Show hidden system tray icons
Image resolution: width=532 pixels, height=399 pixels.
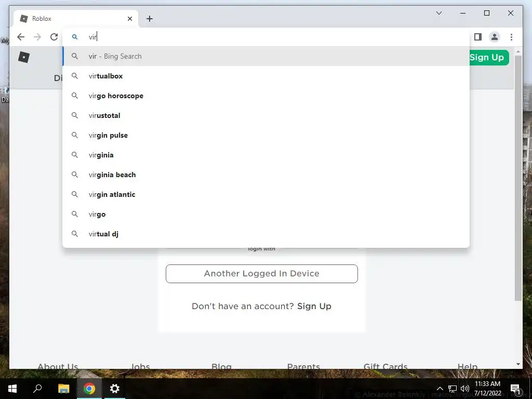click(x=440, y=389)
